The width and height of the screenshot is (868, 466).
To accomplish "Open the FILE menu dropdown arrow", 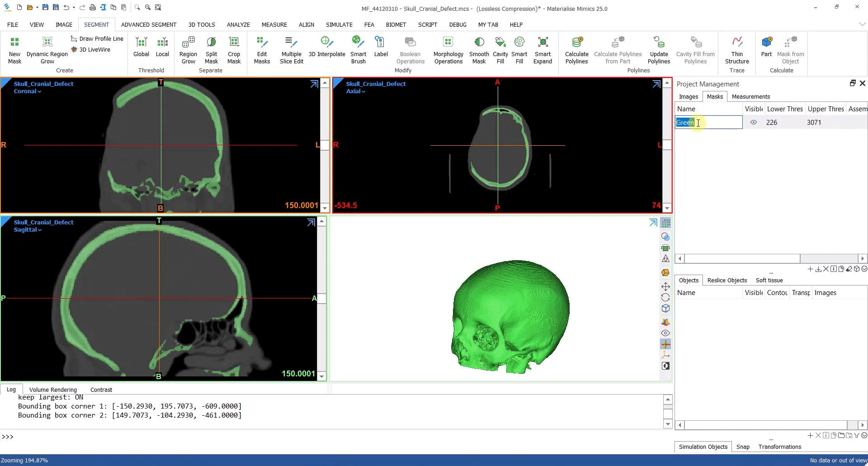I will point(13,24).
